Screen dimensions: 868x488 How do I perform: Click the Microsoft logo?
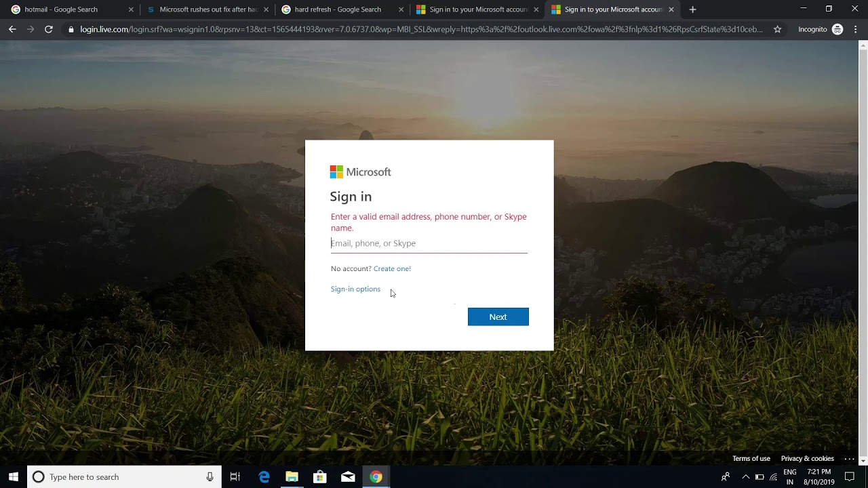click(360, 172)
